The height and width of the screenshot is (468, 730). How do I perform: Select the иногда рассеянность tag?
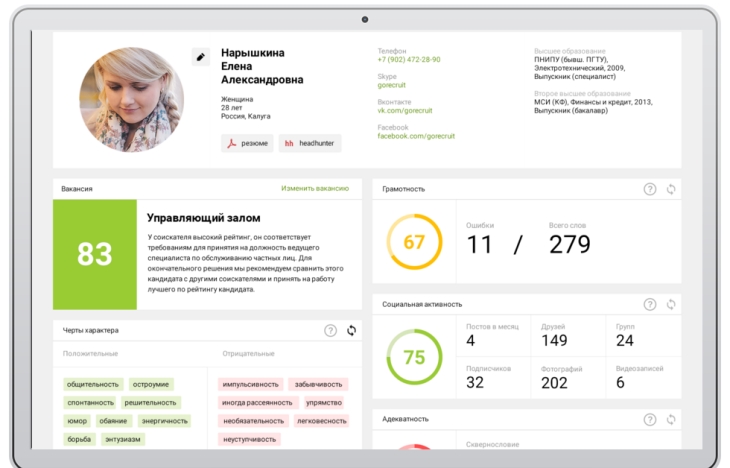[257, 402]
